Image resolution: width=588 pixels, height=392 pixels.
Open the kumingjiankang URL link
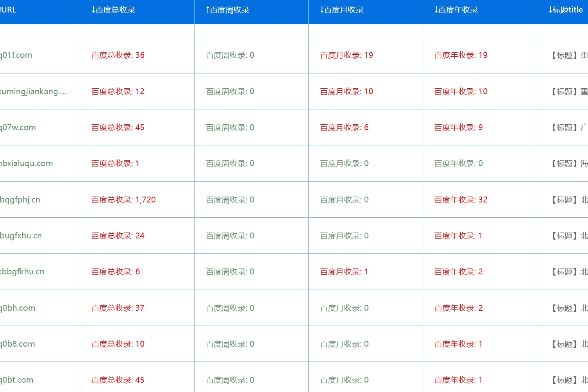[x=33, y=91]
